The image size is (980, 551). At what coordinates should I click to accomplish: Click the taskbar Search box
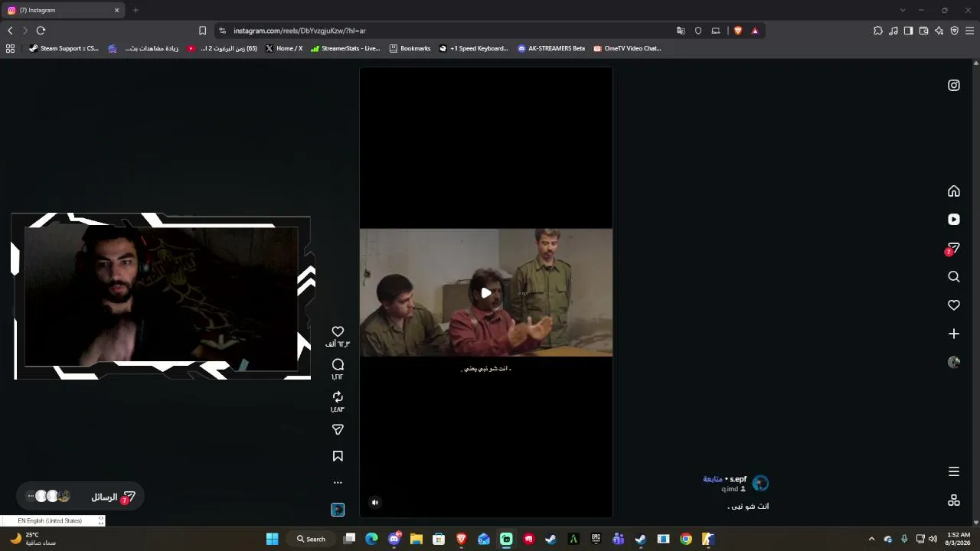(312, 539)
